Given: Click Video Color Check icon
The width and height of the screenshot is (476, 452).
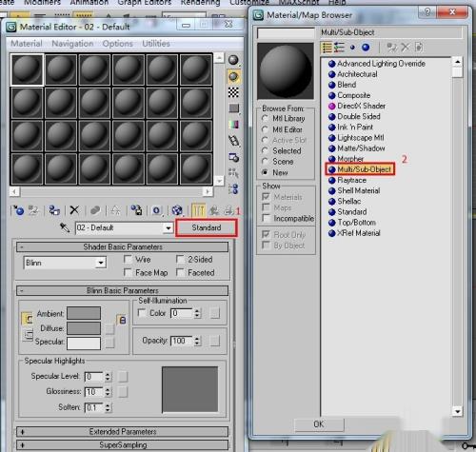Looking at the screenshot, I should click(x=234, y=125).
